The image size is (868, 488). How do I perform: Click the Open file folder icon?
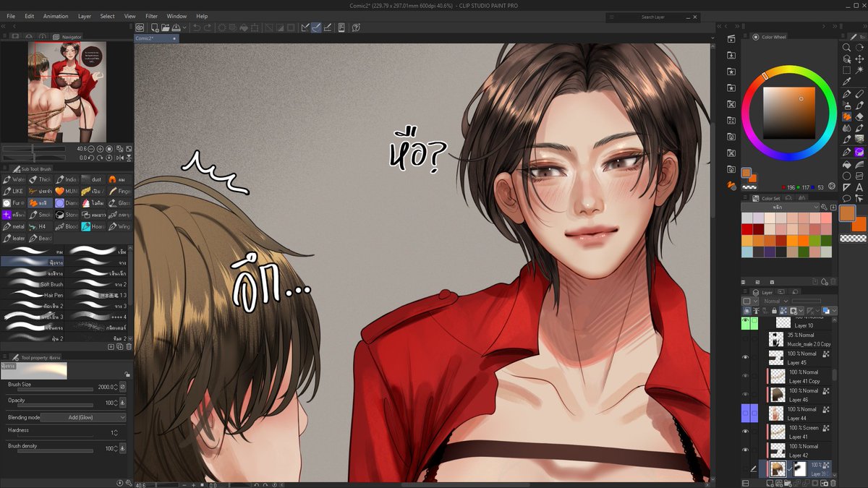pyautogui.click(x=166, y=27)
